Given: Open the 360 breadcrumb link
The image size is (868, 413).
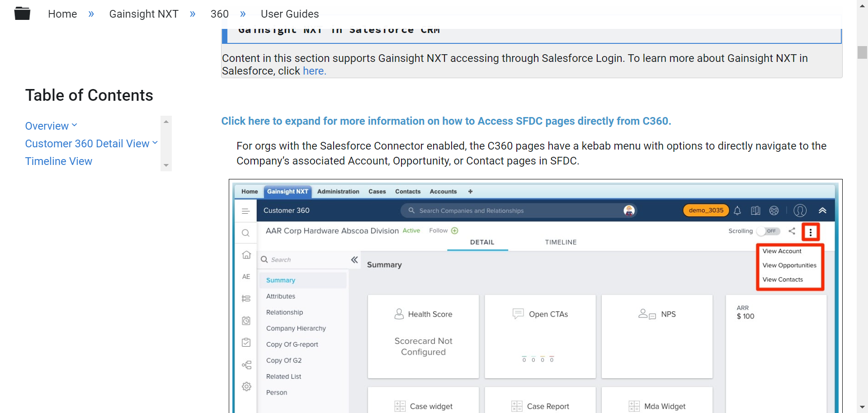Looking at the screenshot, I should point(220,14).
